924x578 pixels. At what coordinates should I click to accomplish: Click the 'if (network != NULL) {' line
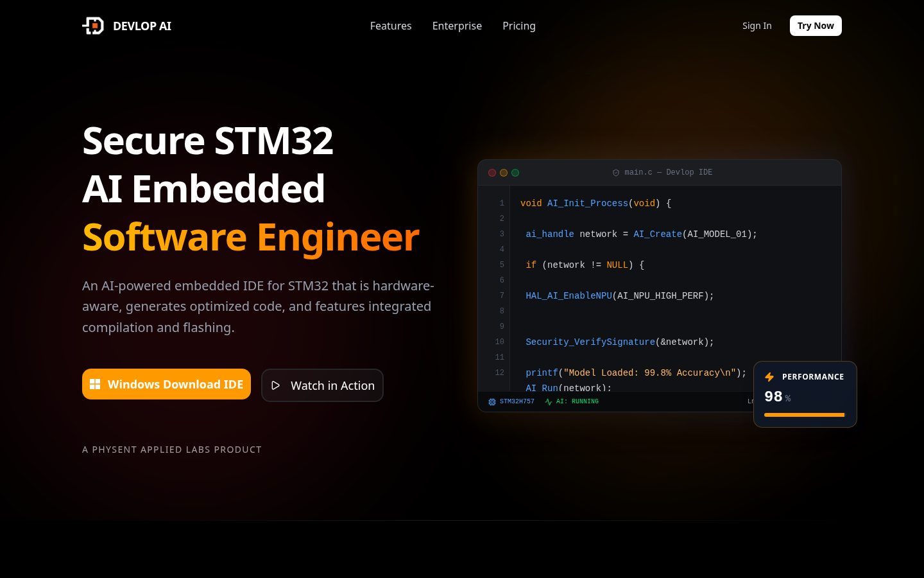(x=585, y=265)
